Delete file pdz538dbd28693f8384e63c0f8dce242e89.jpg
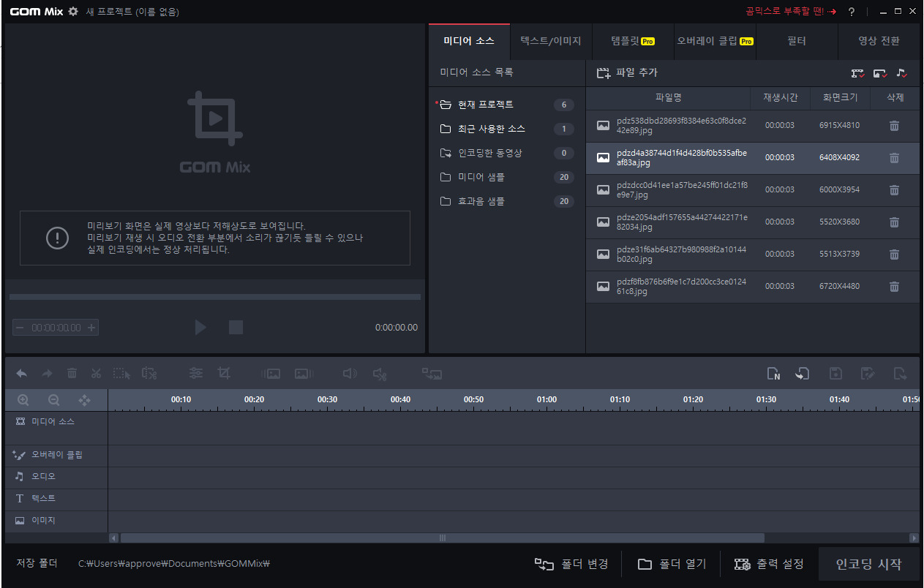 894,126
